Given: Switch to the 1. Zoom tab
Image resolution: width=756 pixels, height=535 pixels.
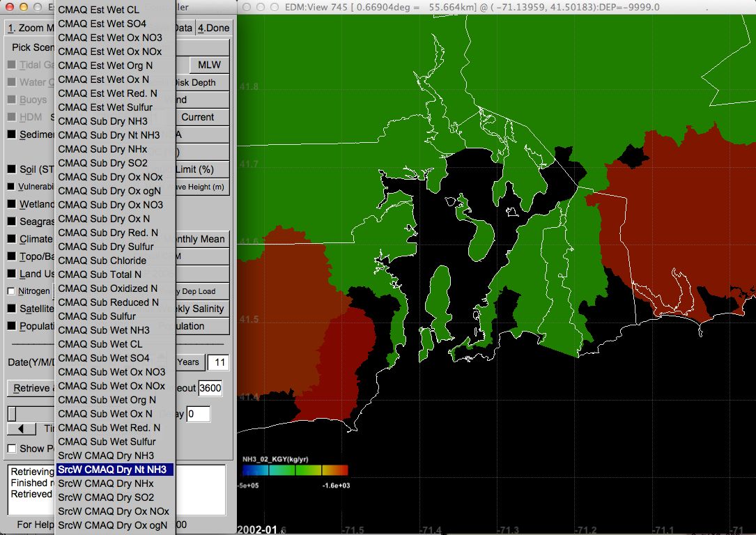Looking at the screenshot, I should [31, 28].
